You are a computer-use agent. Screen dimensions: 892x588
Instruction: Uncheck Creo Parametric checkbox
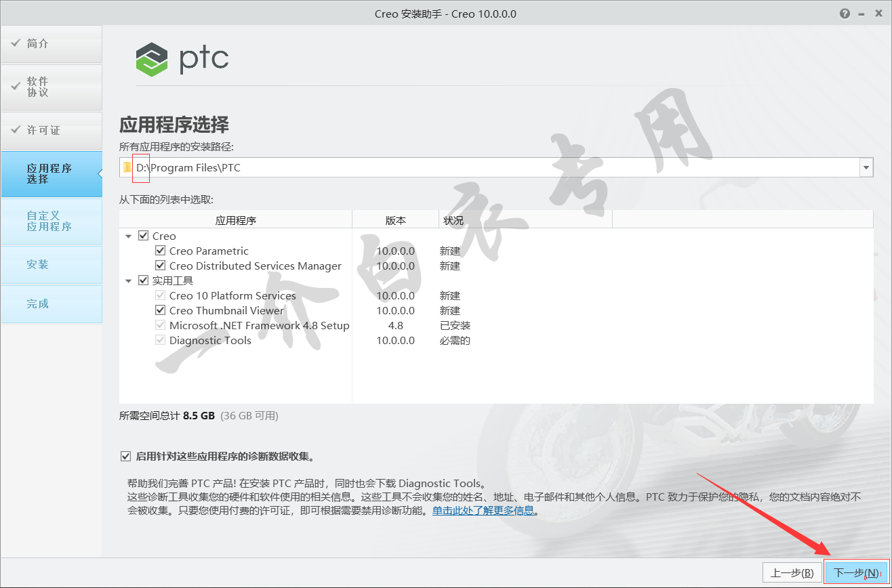(x=160, y=251)
